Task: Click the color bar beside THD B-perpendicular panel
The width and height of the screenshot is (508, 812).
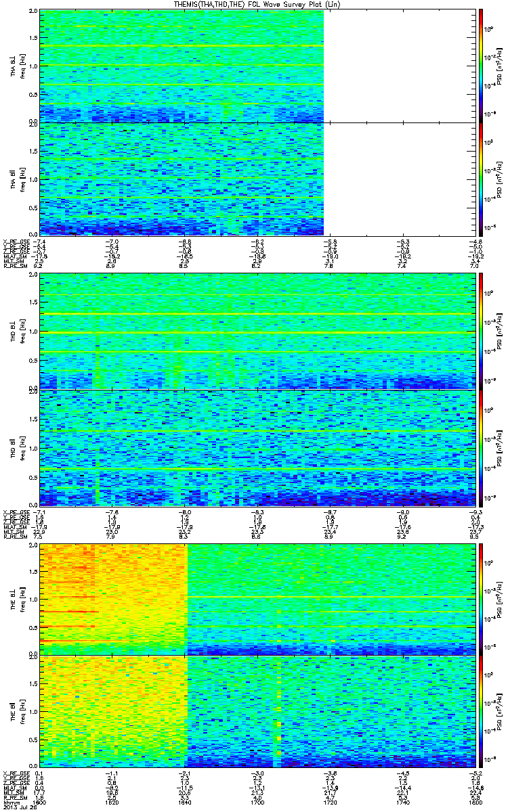Action: [x=481, y=332]
